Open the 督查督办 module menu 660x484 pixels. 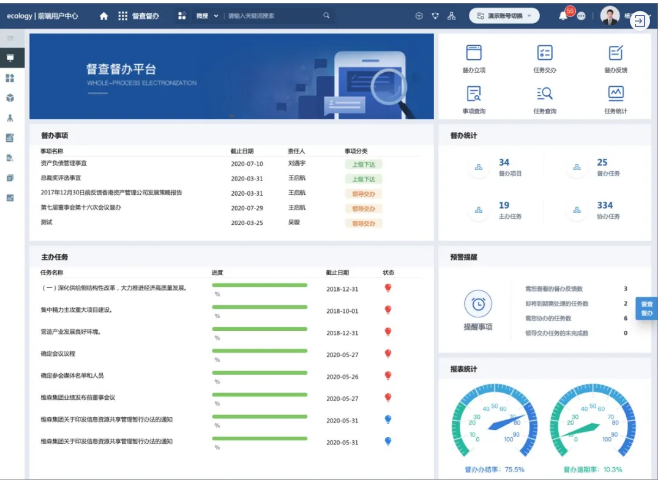(138, 16)
